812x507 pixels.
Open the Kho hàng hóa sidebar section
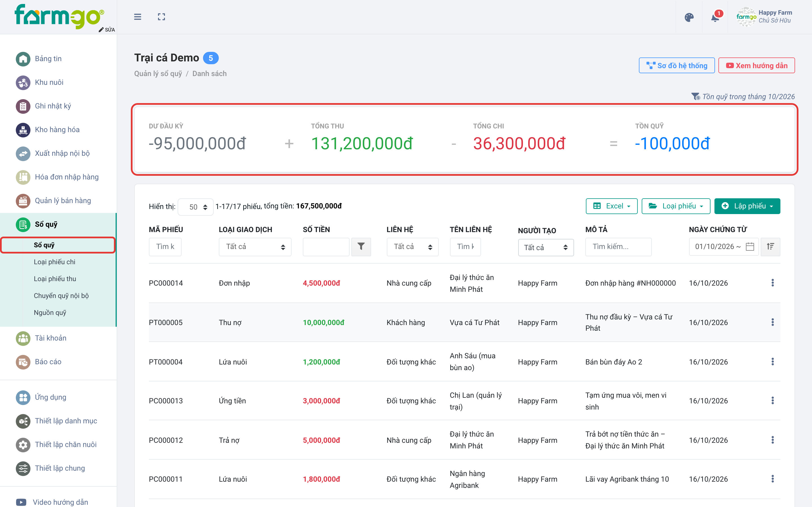pyautogui.click(x=58, y=130)
